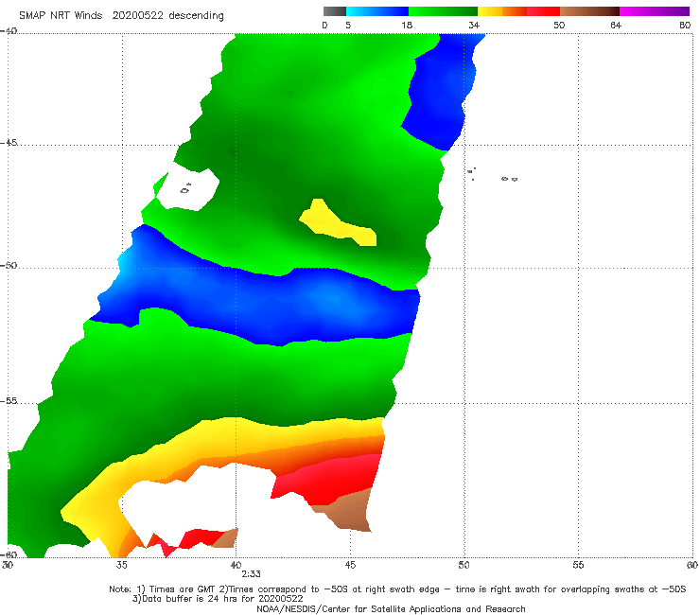Click the note line '3)Data buffer is 24 hrs'

(x=218, y=599)
